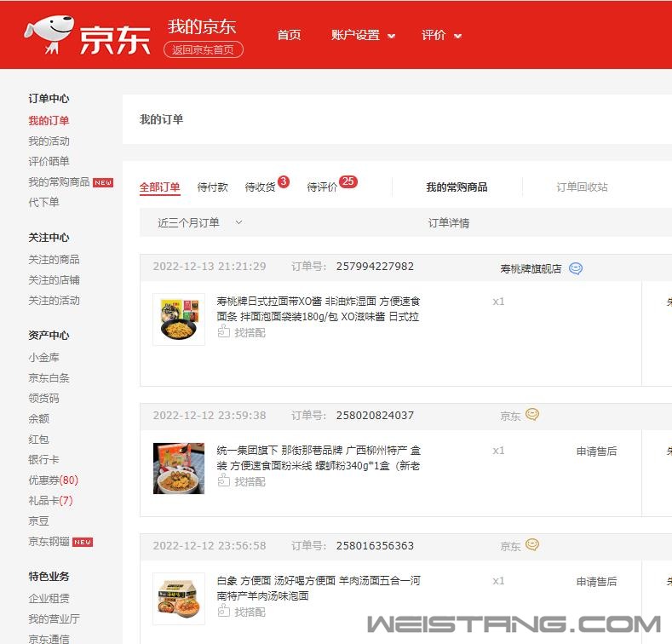Screen dimensions: 672x644
Task: Switch to 待评价 tab
Action: pyautogui.click(x=322, y=187)
